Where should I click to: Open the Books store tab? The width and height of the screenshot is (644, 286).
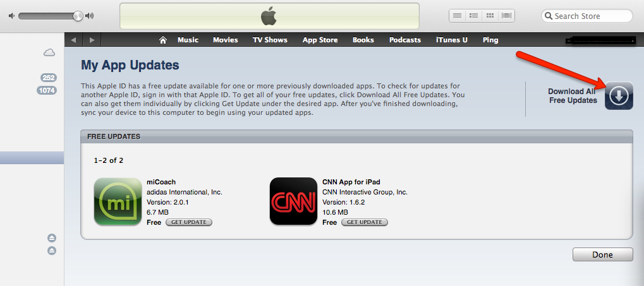pyautogui.click(x=363, y=40)
